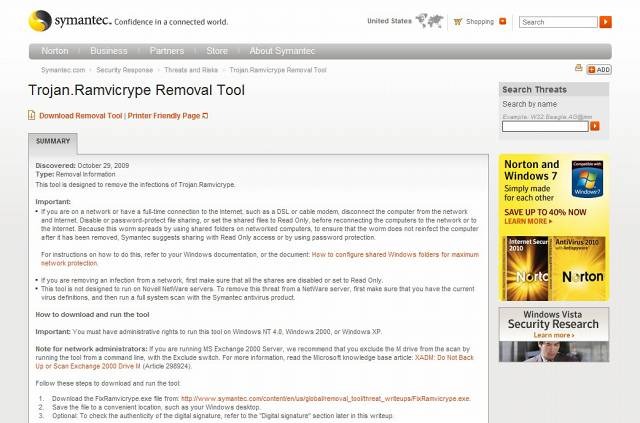This screenshot has width=640, height=423.
Task: Click the Trojan.Ramvicrype Removal Tool heading
Action: pos(136,90)
